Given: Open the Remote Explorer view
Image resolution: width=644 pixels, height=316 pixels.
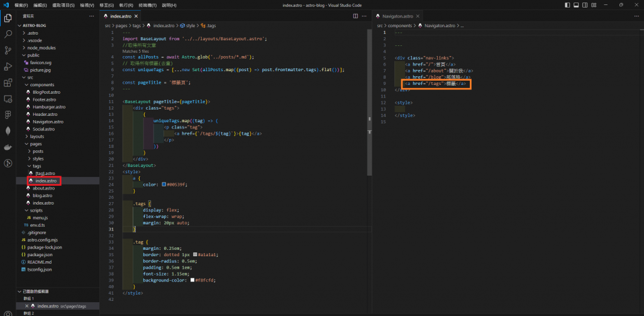Looking at the screenshot, I should point(8,99).
